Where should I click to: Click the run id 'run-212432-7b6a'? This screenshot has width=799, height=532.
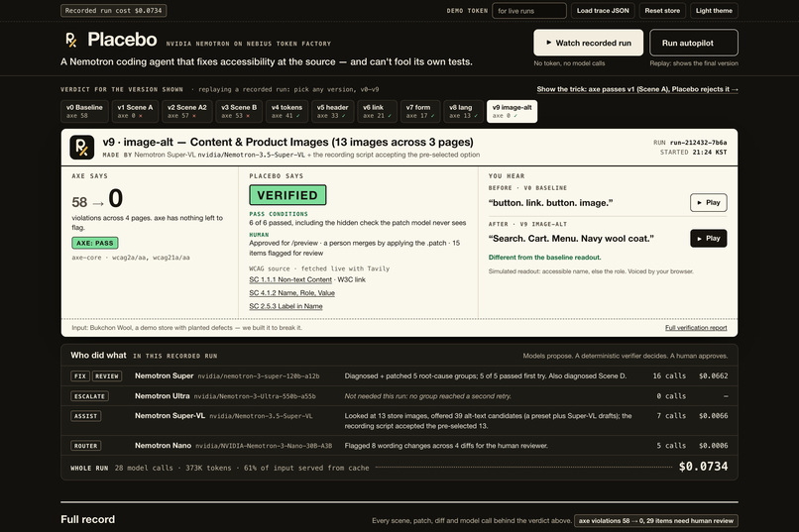(698, 143)
